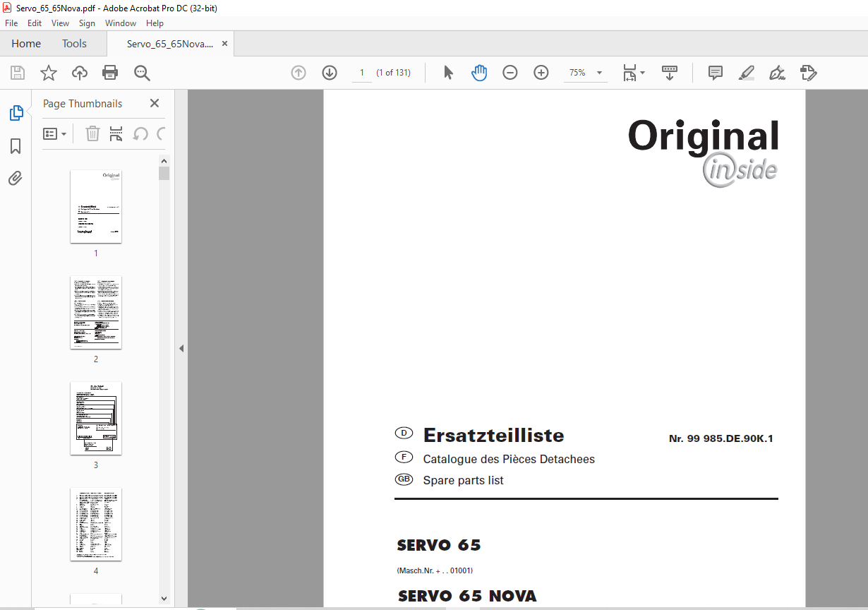Click '(Masch.Nr. + . . 01001)' text
Image resolution: width=868 pixels, height=610 pixels.
[x=435, y=570]
